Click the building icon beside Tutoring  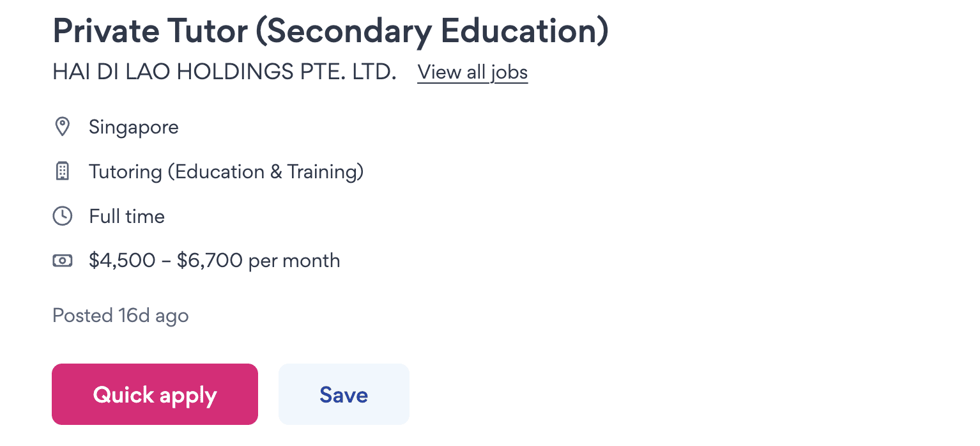62,172
